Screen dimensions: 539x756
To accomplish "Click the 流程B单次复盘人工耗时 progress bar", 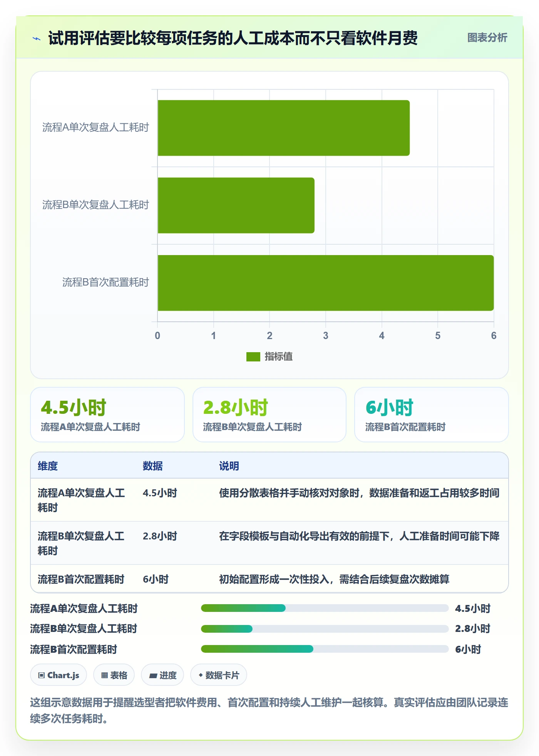I will click(x=325, y=629).
